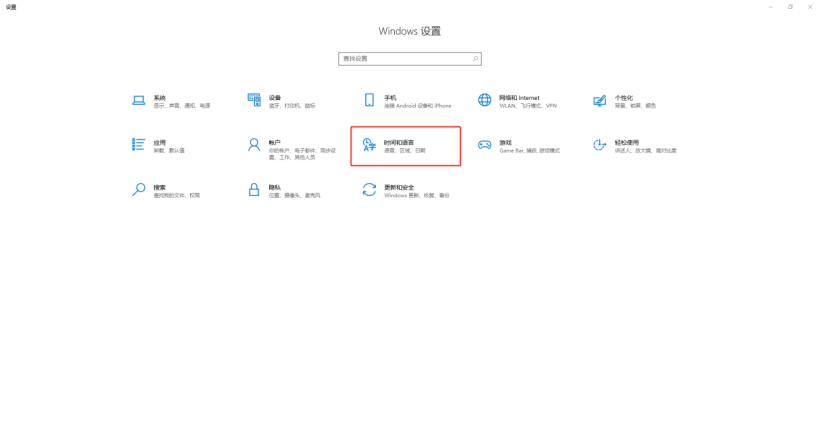The height and width of the screenshot is (445, 820).
Task: Minimize the 设置 window
Action: [x=771, y=7]
